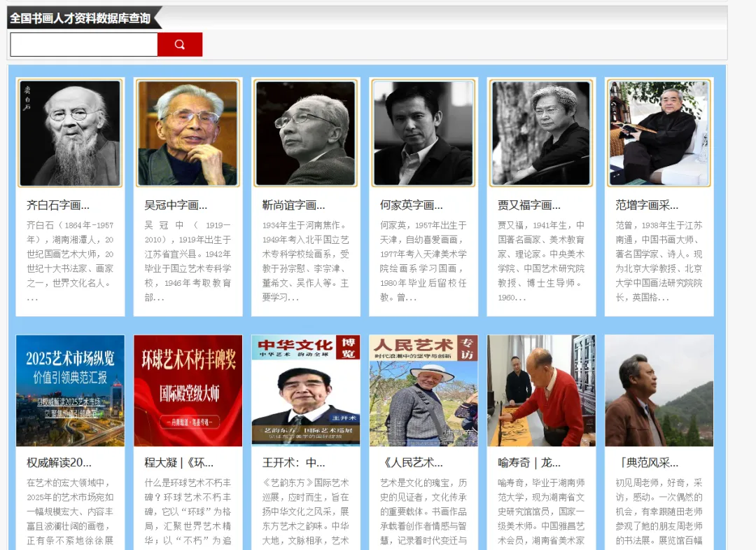Image resolution: width=756 pixels, height=550 pixels.
Task: Open the「典范风采... article title
Action: (x=647, y=463)
